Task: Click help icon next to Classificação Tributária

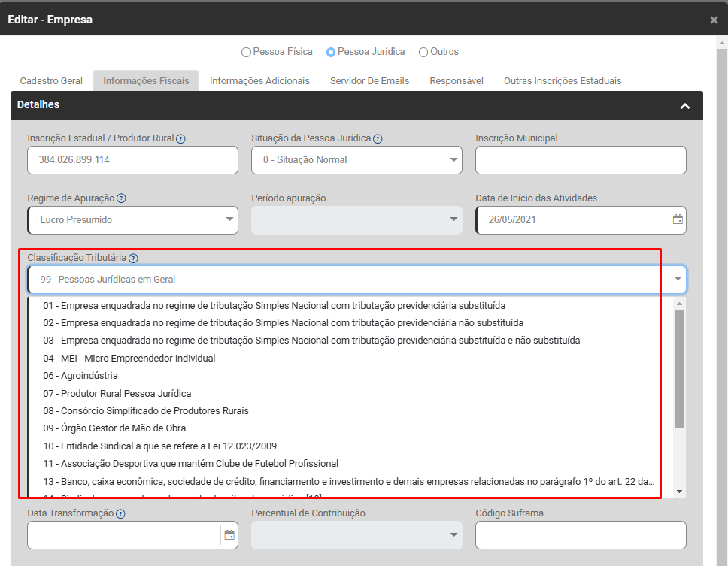Action: (x=133, y=258)
